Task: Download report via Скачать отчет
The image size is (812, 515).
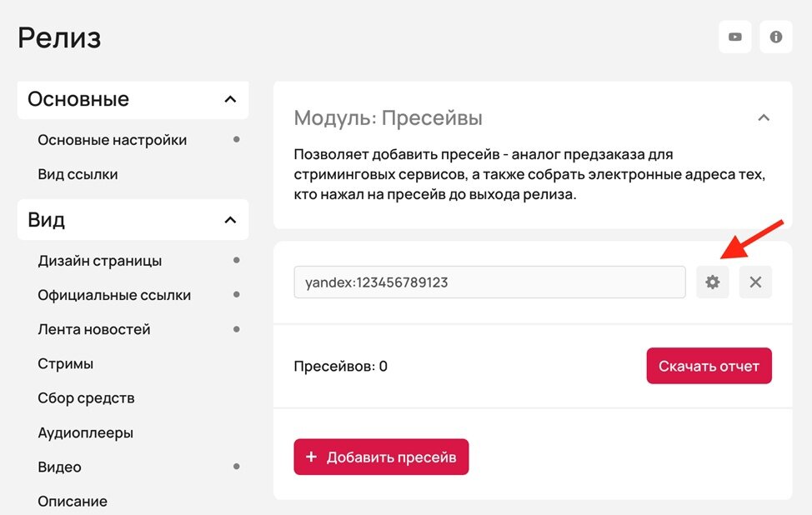Action: pyautogui.click(x=709, y=366)
